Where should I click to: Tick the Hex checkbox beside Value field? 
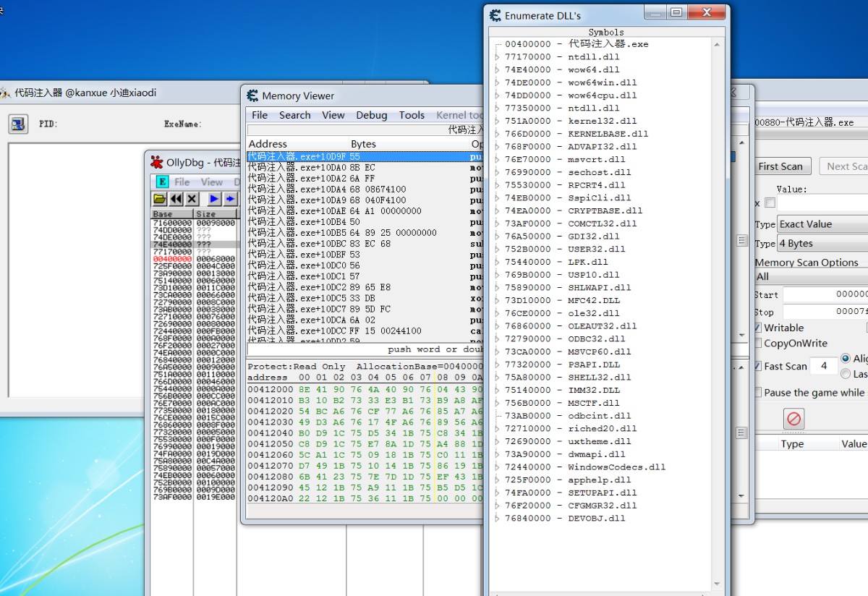click(770, 203)
